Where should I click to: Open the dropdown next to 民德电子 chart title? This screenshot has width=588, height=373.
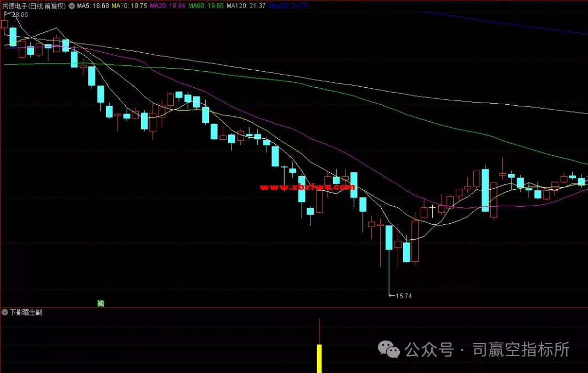[x=72, y=6]
